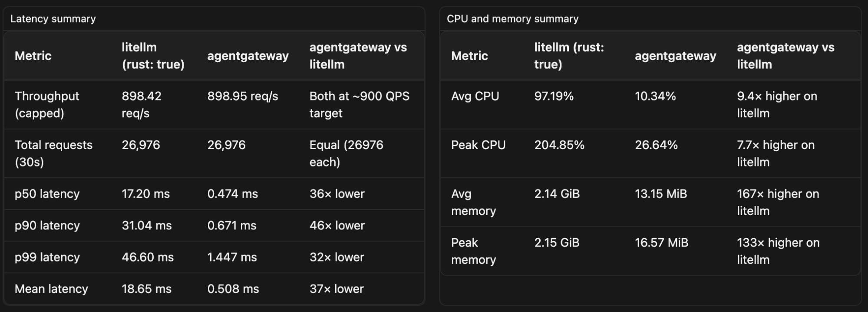Click the p50 latency row label
868x312 pixels.
click(x=47, y=194)
